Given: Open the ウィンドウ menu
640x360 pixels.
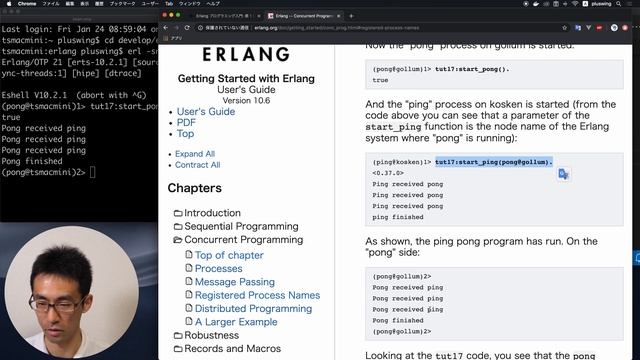Looking at the screenshot, I should [189, 4].
